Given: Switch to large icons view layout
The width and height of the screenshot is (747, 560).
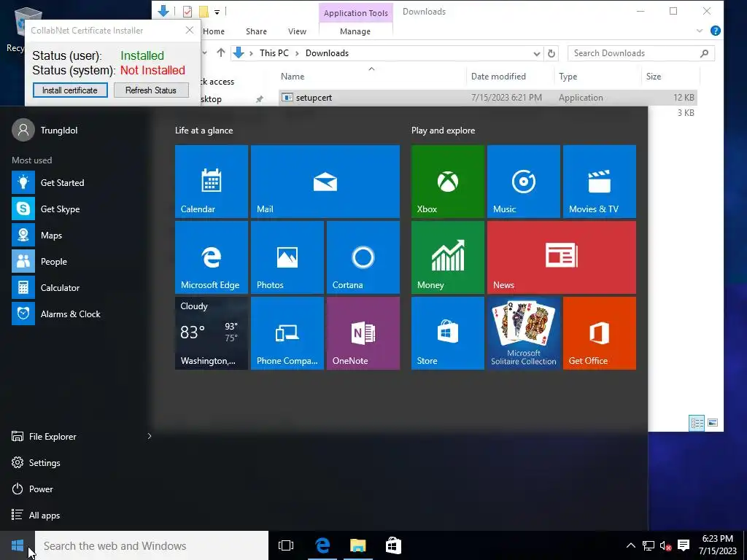Looking at the screenshot, I should 713,423.
